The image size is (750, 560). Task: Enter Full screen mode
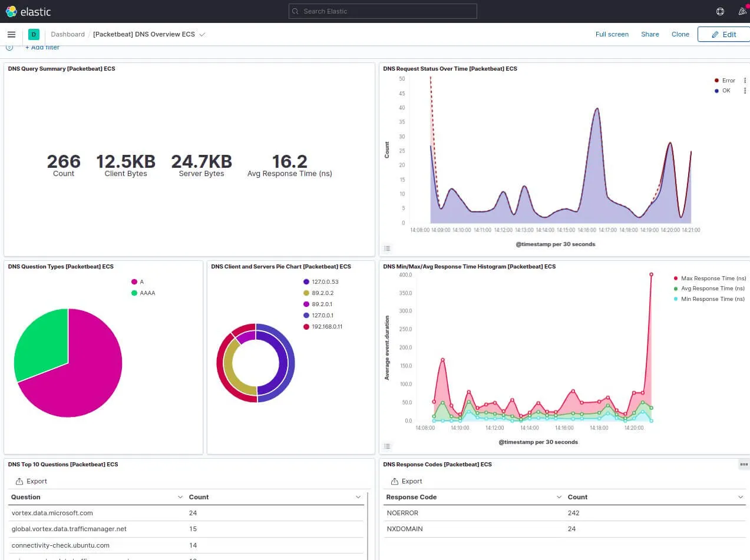tap(612, 34)
